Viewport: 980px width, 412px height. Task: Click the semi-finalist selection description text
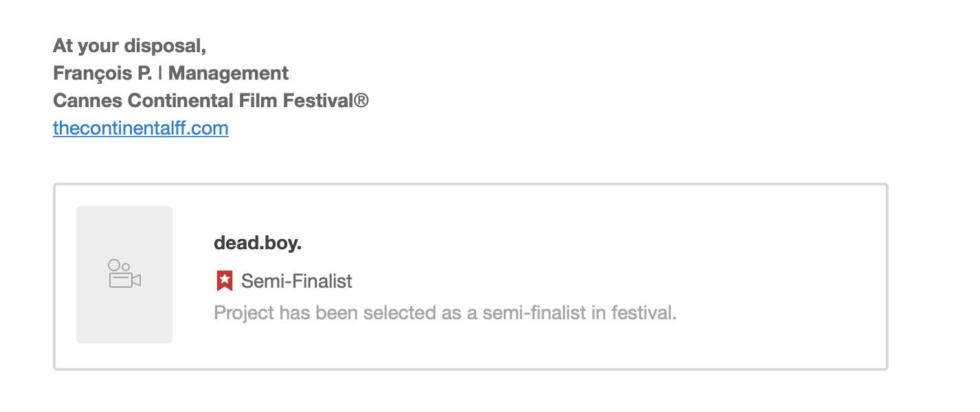(445, 313)
